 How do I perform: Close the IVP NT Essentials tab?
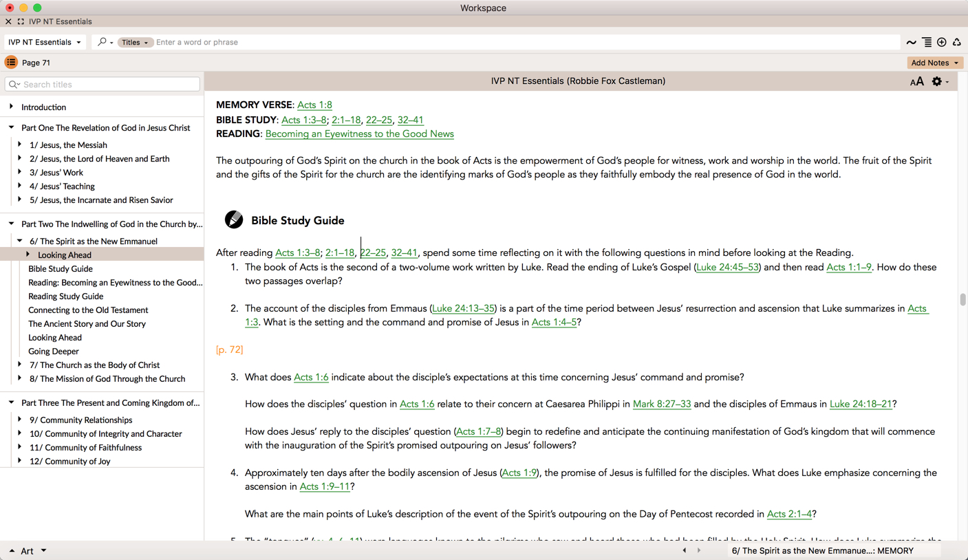pyautogui.click(x=8, y=21)
